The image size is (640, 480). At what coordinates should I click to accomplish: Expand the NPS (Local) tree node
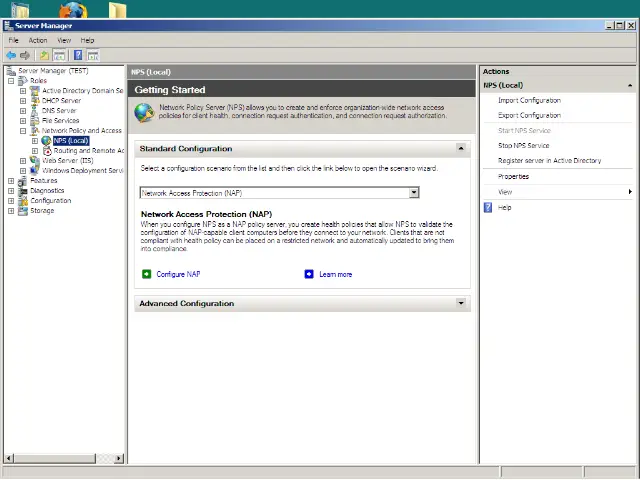[x=35, y=141]
